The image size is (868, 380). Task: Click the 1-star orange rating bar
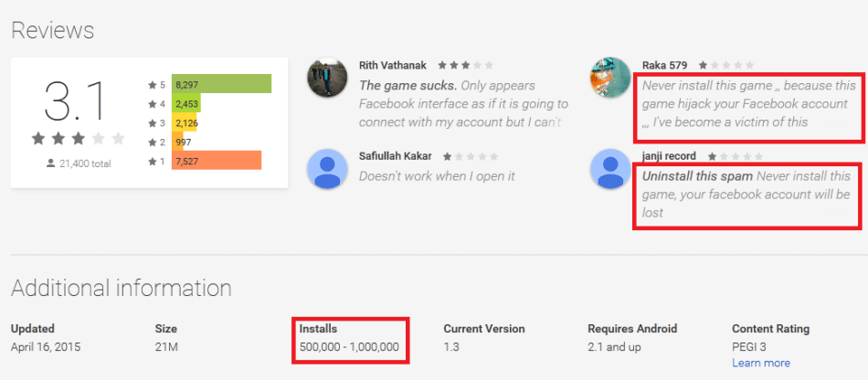(x=217, y=161)
